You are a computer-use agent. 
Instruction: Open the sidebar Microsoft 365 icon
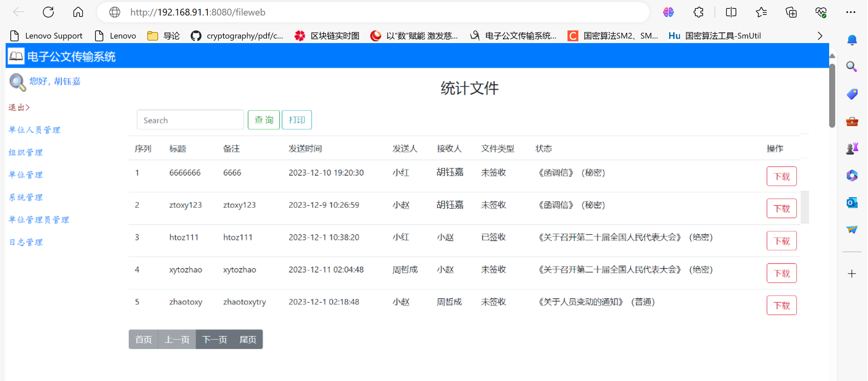coord(852,176)
